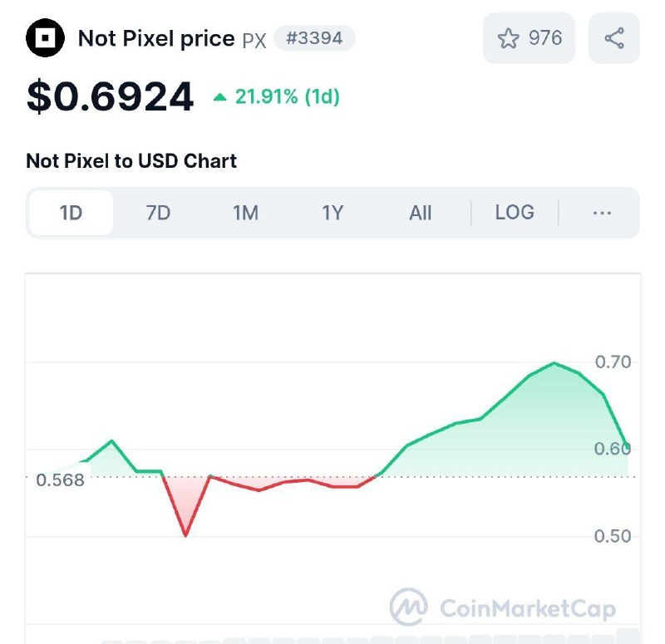665x644 pixels.
Task: Toggle LOG scale on chart
Action: point(515,213)
